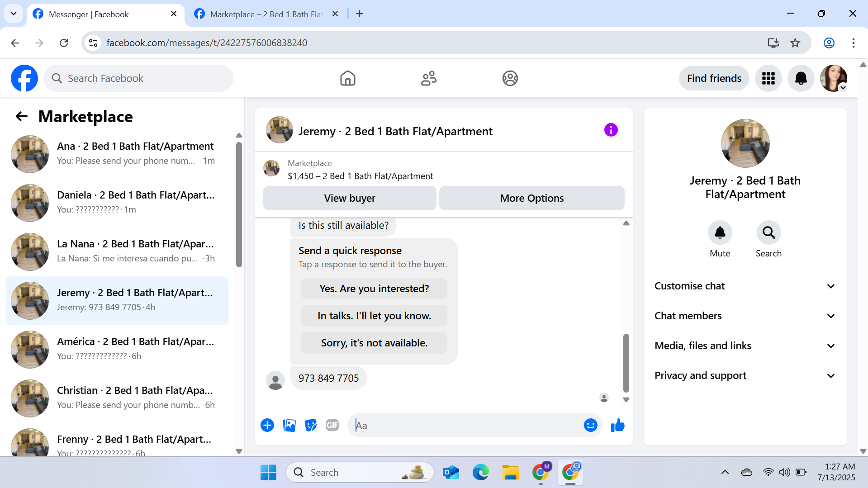Open the Facebook menu grid icon

click(x=768, y=78)
